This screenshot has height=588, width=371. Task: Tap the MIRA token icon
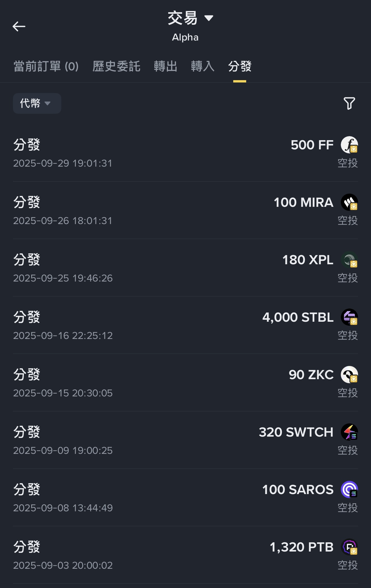(349, 202)
